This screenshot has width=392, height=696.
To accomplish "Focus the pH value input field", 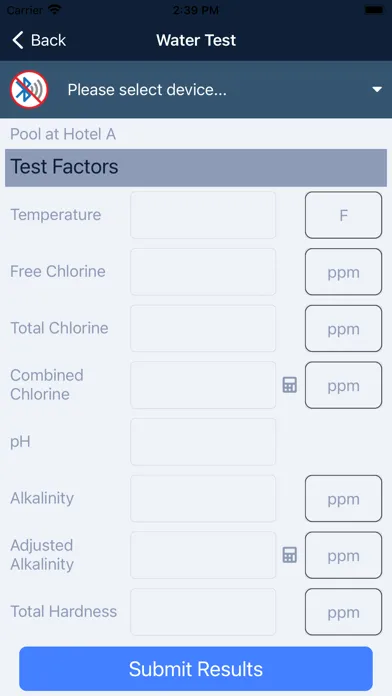I will (203, 442).
